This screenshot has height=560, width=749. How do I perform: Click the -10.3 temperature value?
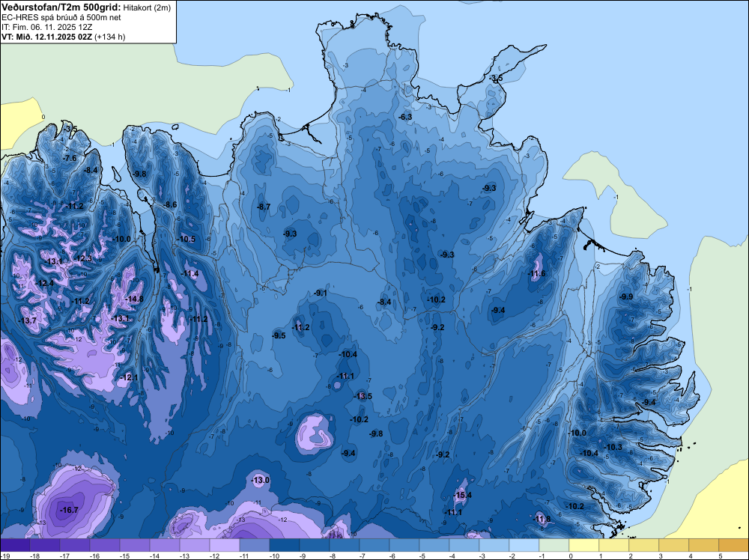point(613,448)
